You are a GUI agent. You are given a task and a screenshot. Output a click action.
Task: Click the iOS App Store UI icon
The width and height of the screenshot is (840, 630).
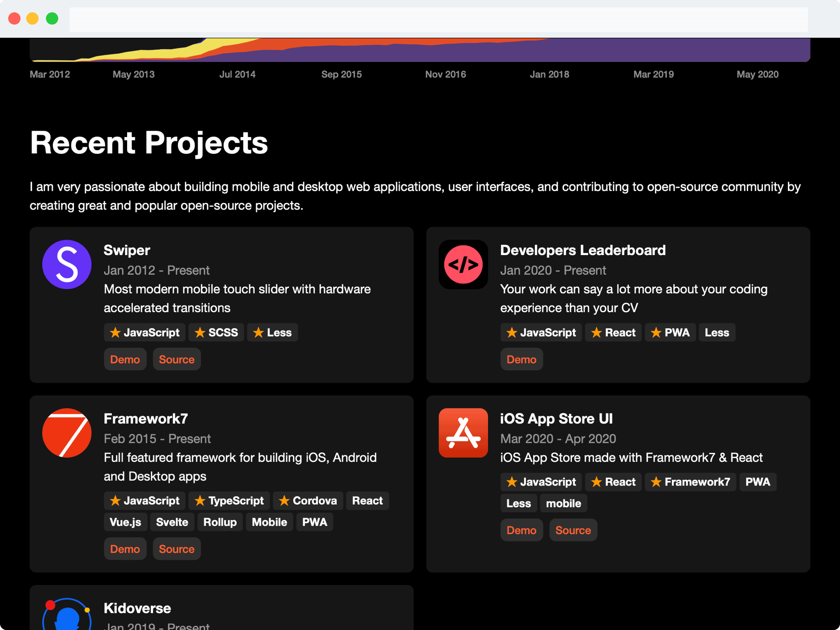pos(463,433)
